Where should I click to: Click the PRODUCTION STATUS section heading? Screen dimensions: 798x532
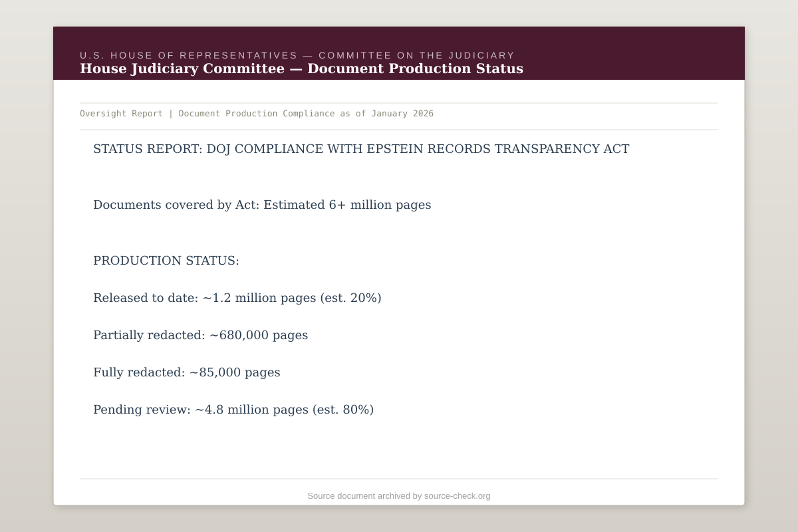pyautogui.click(x=166, y=260)
